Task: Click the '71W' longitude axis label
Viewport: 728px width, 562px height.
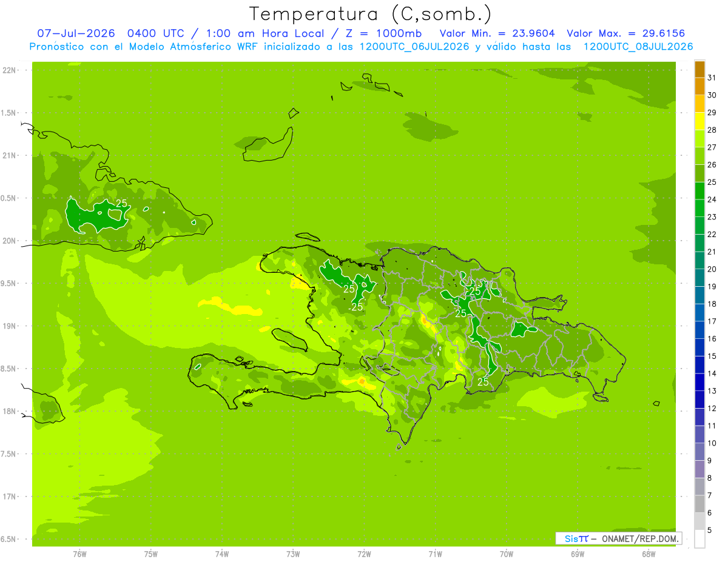Action: (x=435, y=554)
